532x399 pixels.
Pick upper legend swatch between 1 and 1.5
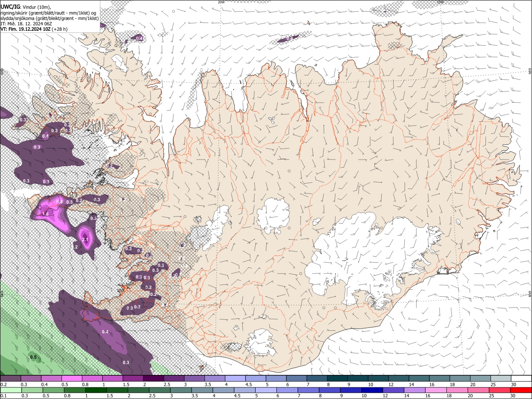113,379
